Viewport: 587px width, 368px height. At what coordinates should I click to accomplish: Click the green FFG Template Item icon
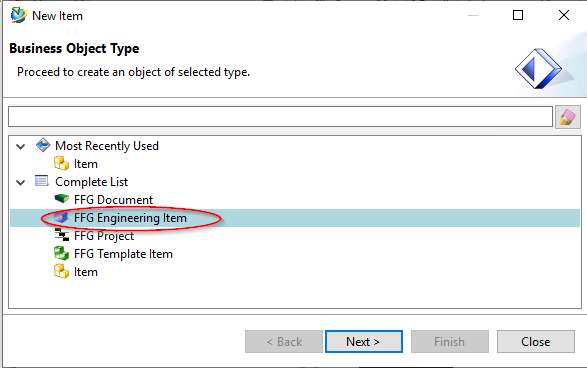point(61,253)
